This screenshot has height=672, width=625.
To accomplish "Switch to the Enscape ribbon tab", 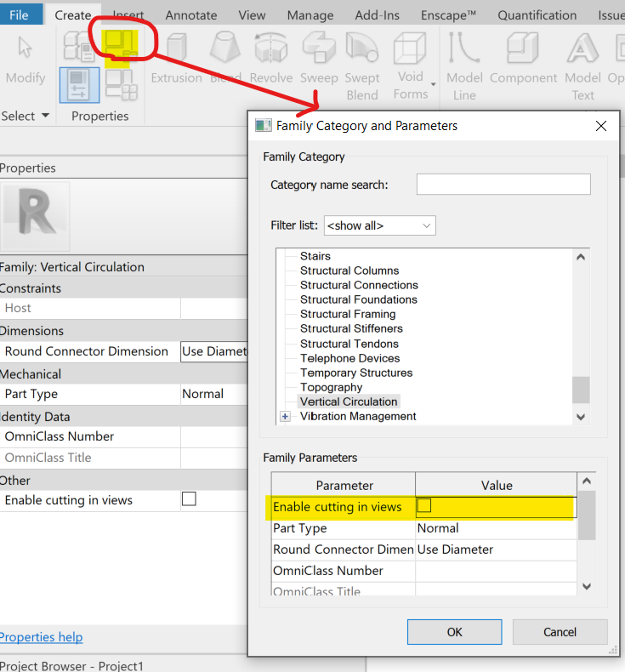I will (x=448, y=15).
